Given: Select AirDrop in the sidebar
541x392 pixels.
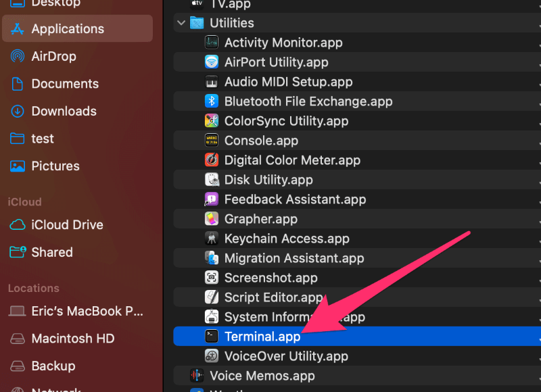Looking at the screenshot, I should [x=77, y=56].
